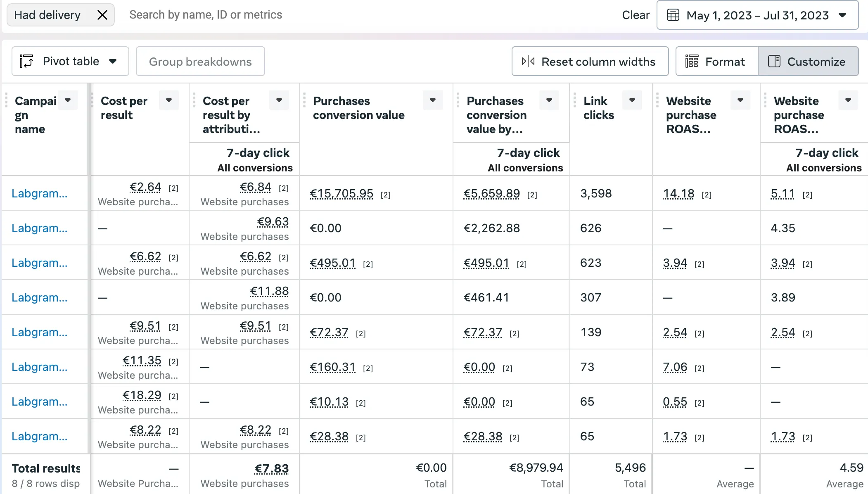Open Purchases conversion value by attribution column arrow
The image size is (868, 494).
pyautogui.click(x=549, y=100)
